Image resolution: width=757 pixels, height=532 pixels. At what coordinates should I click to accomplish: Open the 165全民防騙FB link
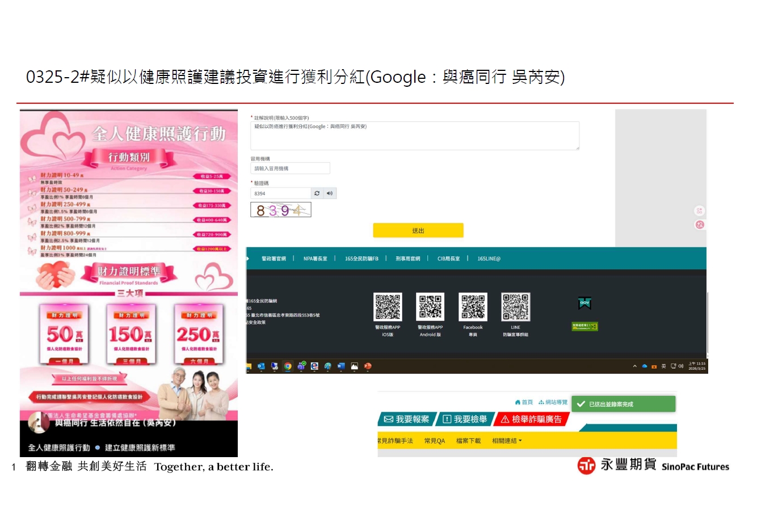[x=361, y=259]
